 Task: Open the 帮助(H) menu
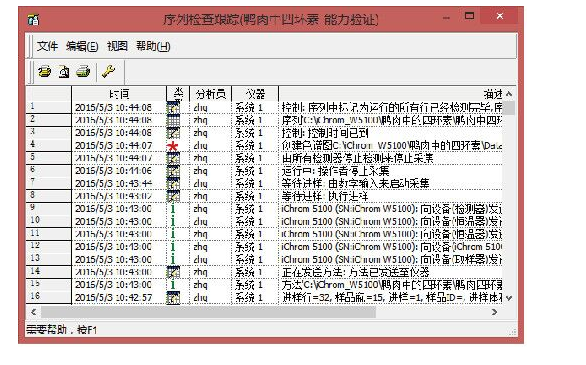(153, 46)
